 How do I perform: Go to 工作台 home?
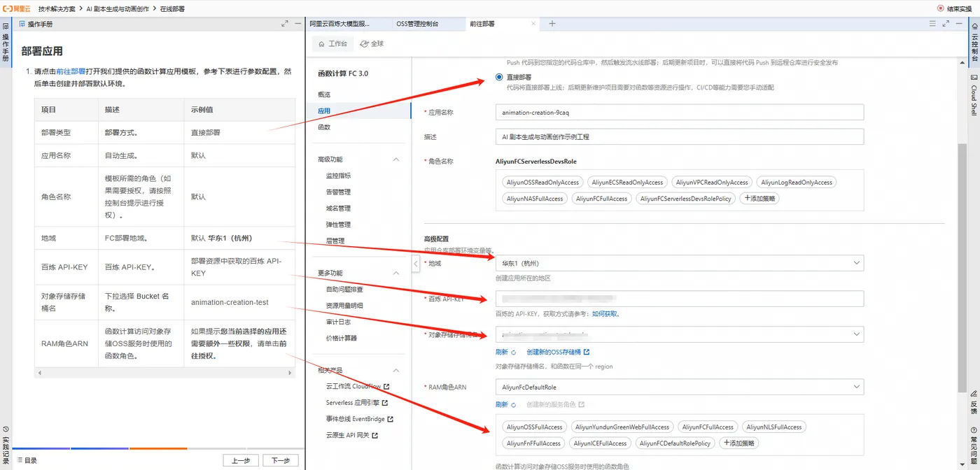pyautogui.click(x=332, y=43)
